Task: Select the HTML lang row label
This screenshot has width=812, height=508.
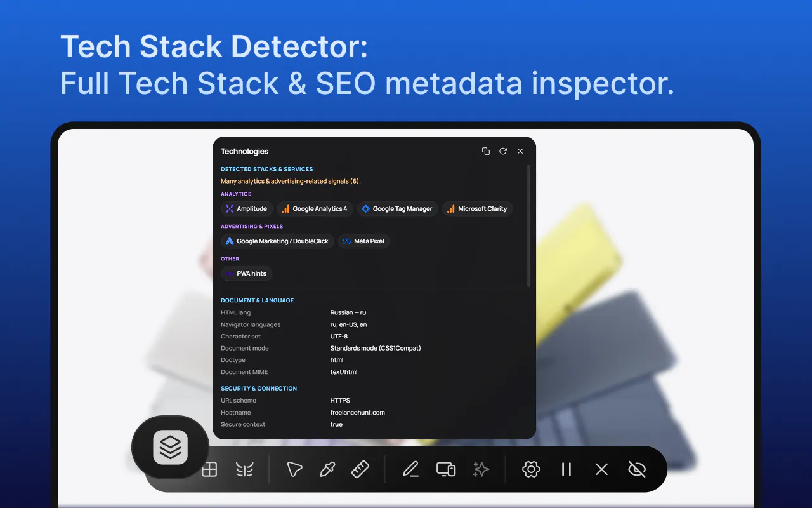Action: (x=236, y=312)
